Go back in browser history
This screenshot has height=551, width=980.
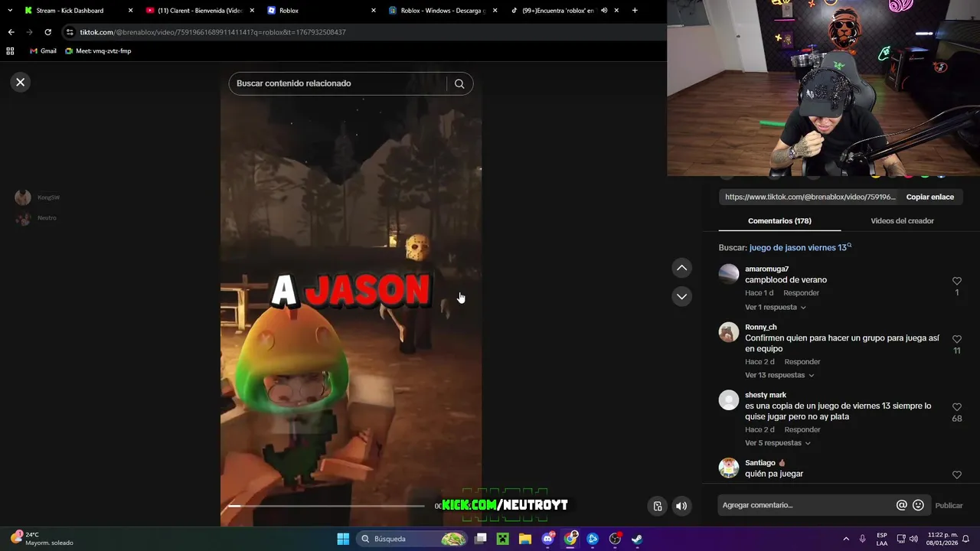click(11, 32)
